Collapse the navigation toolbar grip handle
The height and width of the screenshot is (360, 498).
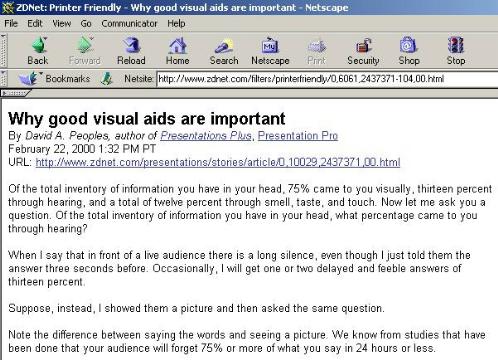click(x=3, y=51)
